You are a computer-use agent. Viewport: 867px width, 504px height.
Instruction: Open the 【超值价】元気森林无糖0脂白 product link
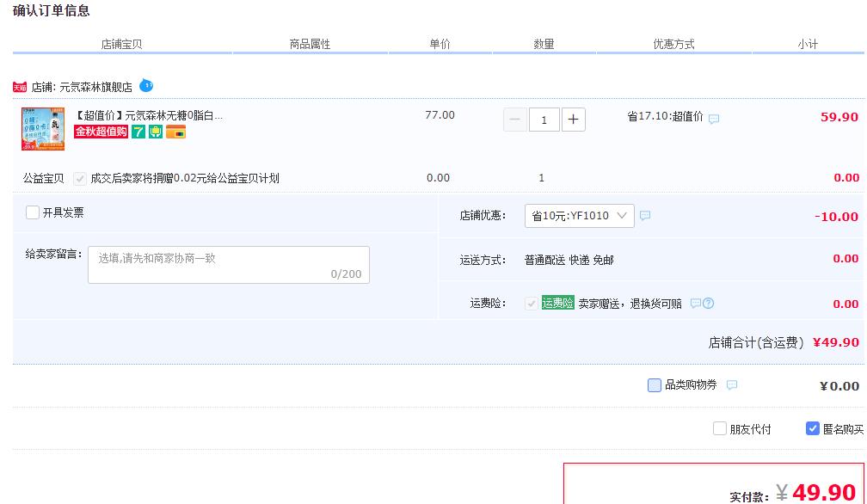coord(149,115)
